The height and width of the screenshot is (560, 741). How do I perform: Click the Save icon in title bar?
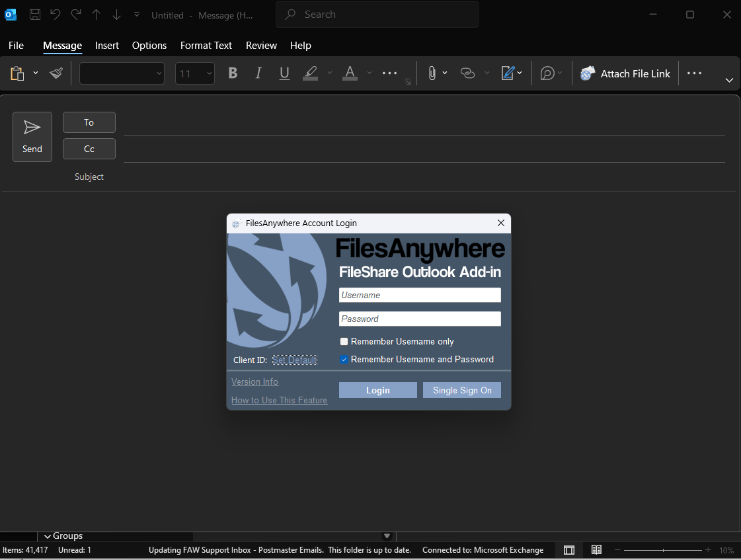coord(35,15)
